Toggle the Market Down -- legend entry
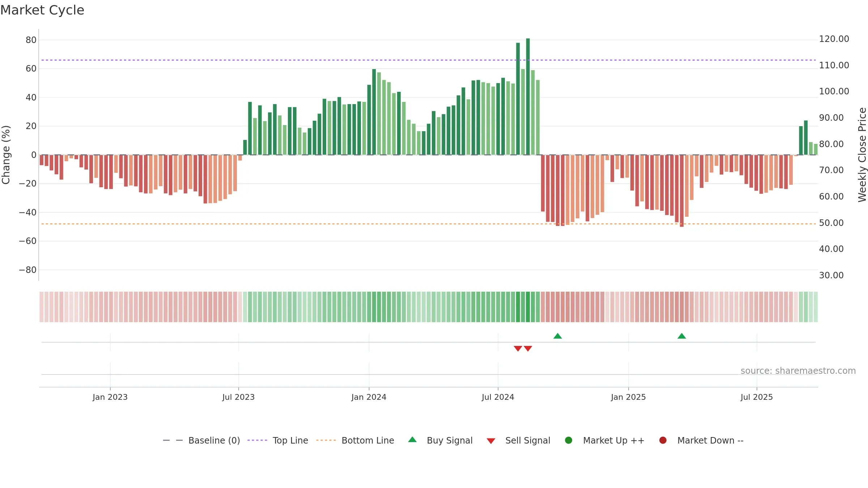The height and width of the screenshot is (488, 868). (x=701, y=440)
